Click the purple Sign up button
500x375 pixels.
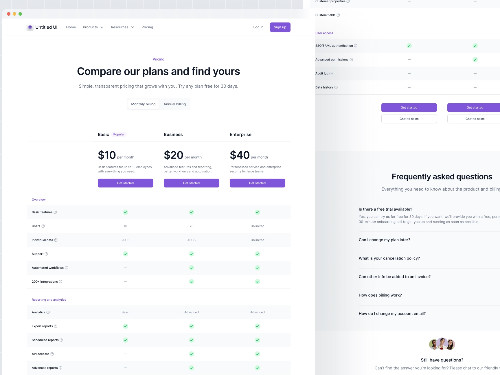[x=280, y=27]
